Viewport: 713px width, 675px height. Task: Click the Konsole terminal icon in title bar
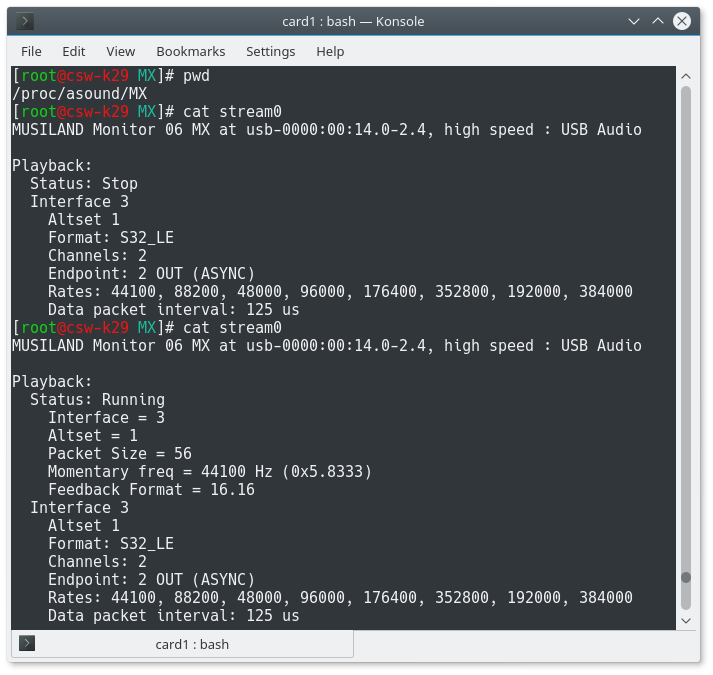click(25, 21)
